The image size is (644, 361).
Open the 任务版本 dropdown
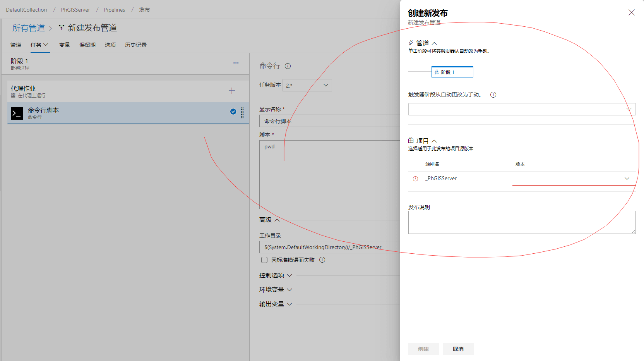307,85
